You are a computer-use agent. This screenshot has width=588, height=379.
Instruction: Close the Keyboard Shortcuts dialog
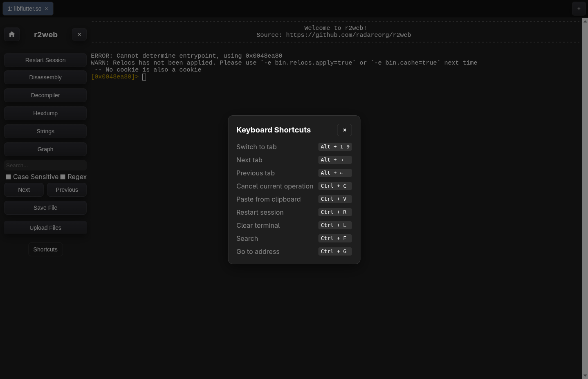[x=344, y=130]
